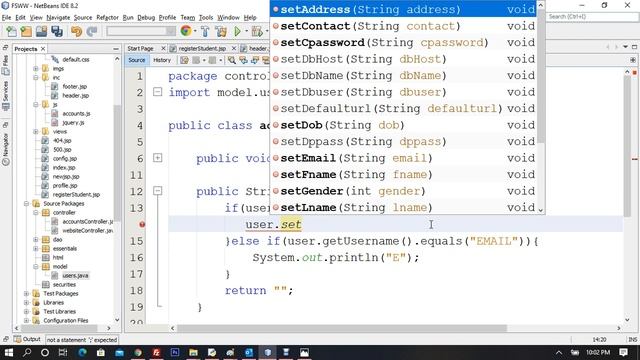Click the Find Previous Occurrence icon
Image resolution: width=640 pixels, height=360 pixels.
(243, 60)
